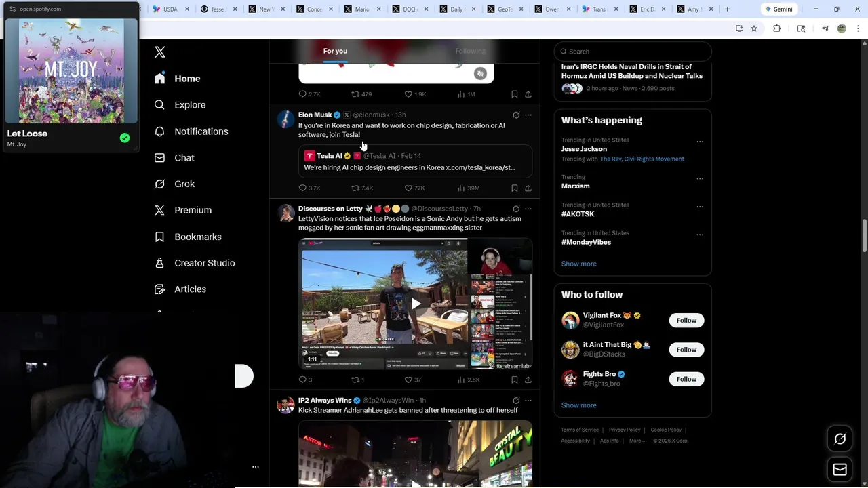Open more options on Discourses on Letty post
The width and height of the screenshot is (868, 488).
click(x=528, y=209)
